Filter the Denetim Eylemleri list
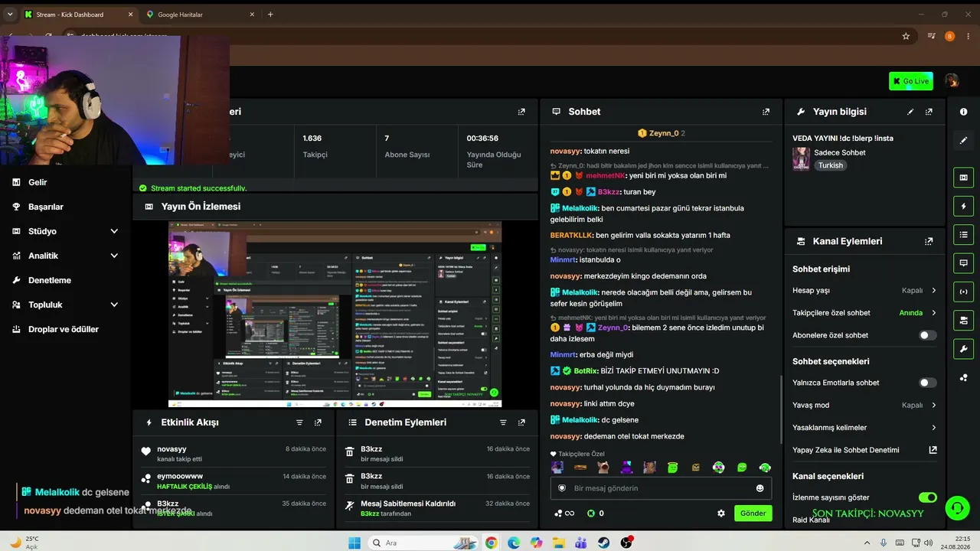 503,422
